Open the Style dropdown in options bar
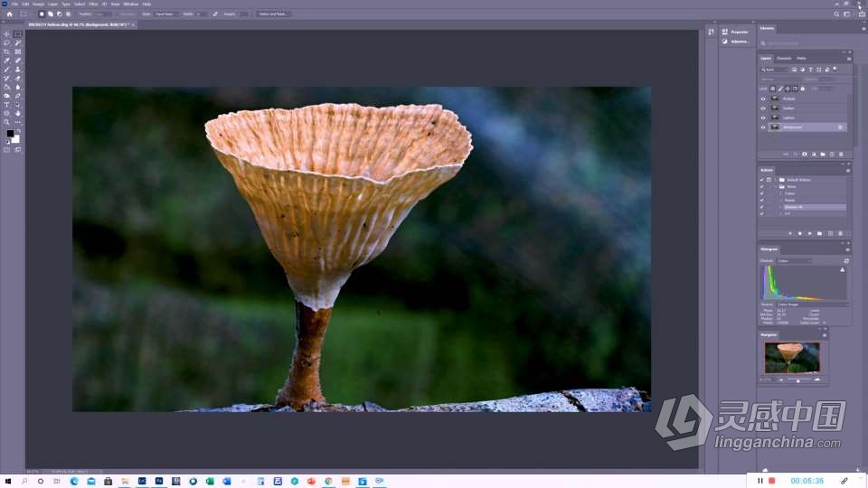The image size is (868, 488). 166,14
